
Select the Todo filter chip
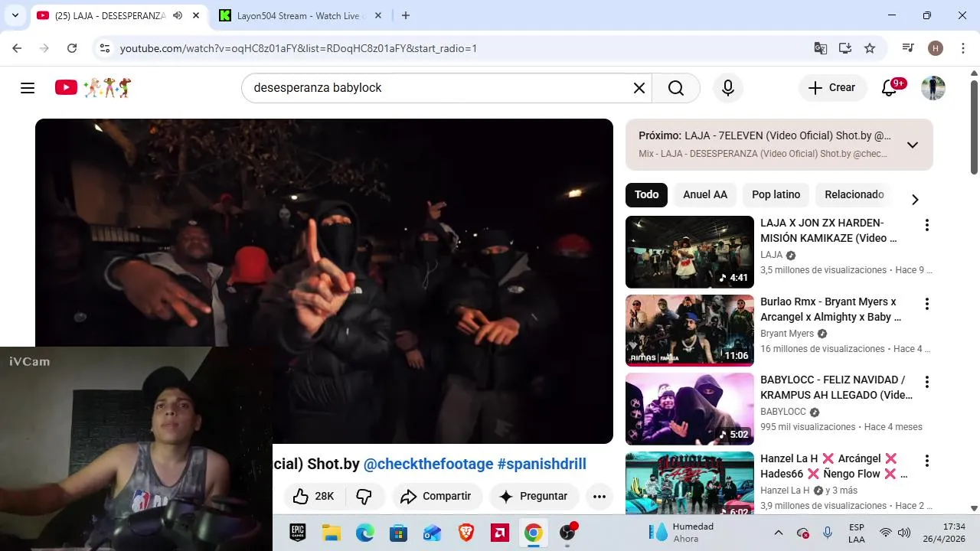pyautogui.click(x=647, y=194)
